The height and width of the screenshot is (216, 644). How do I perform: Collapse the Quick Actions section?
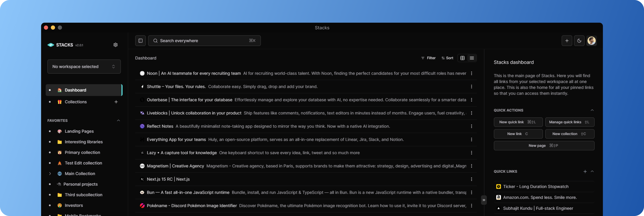coord(592,110)
